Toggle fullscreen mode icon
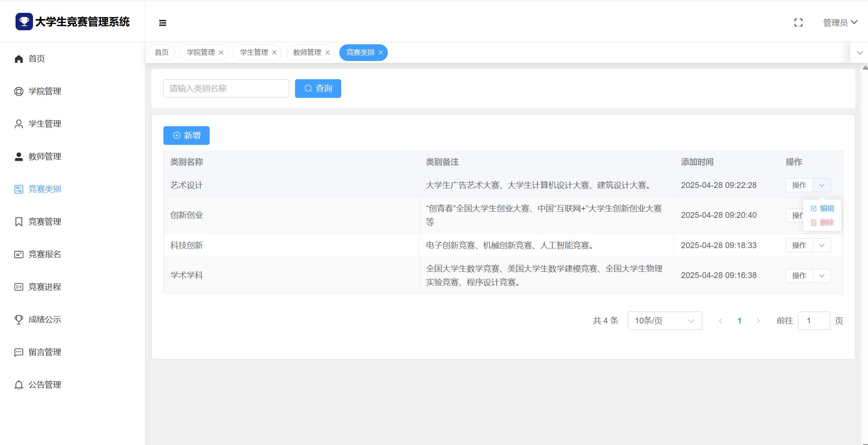 click(798, 23)
